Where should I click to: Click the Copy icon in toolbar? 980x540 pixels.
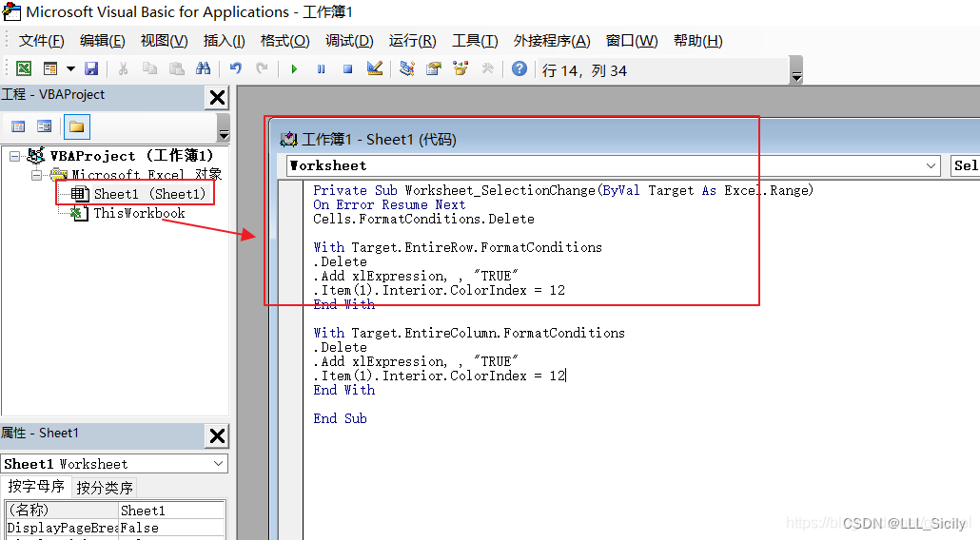point(149,68)
